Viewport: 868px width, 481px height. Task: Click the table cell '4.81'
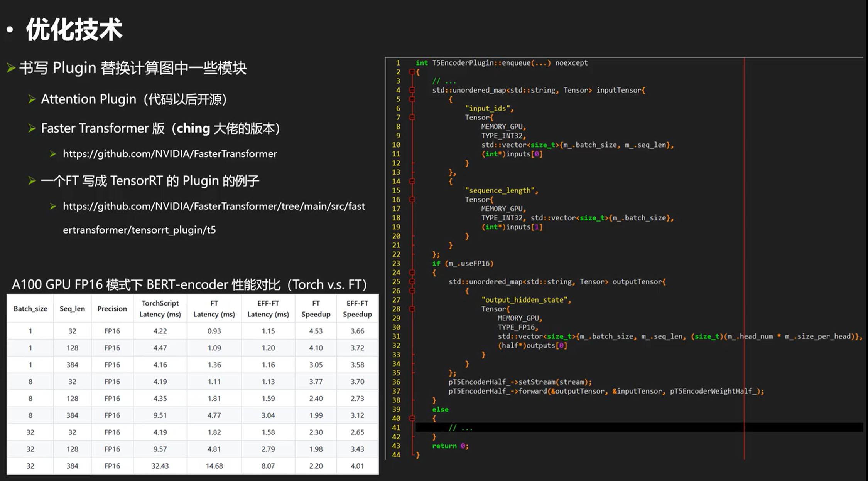(214, 449)
